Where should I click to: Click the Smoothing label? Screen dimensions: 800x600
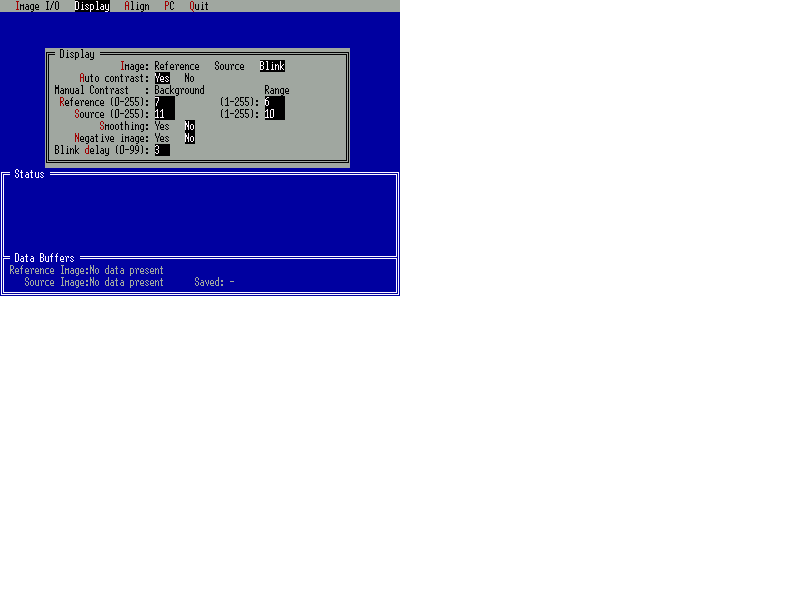(124, 126)
